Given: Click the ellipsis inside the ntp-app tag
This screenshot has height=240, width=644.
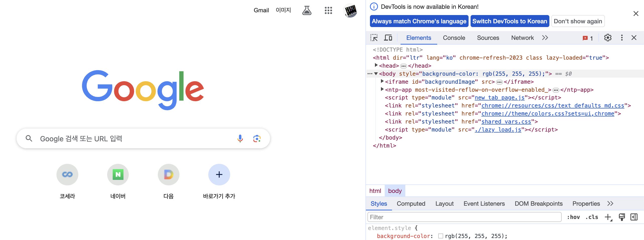Looking at the screenshot, I should pyautogui.click(x=556, y=90).
